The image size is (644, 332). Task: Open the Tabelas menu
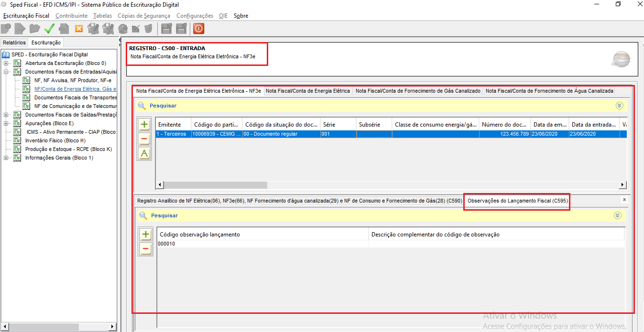click(x=102, y=16)
